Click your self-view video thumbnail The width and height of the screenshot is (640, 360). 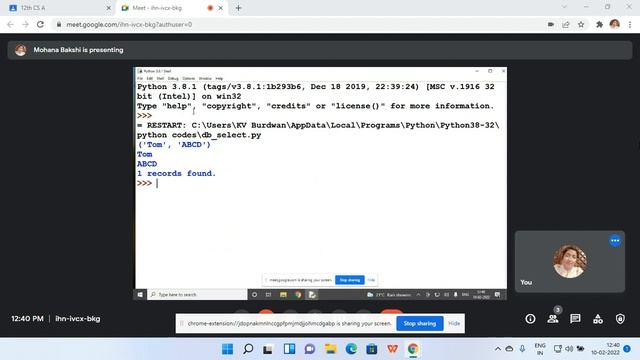pyautogui.click(x=570, y=261)
